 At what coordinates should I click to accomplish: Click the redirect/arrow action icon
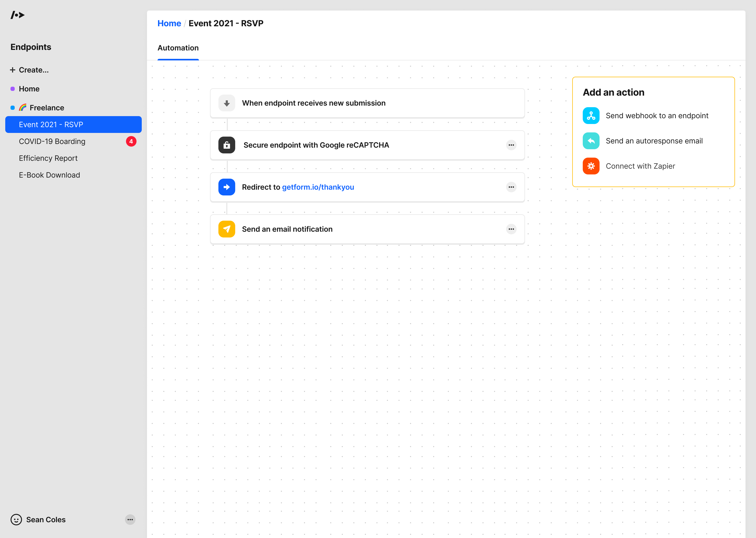(227, 187)
